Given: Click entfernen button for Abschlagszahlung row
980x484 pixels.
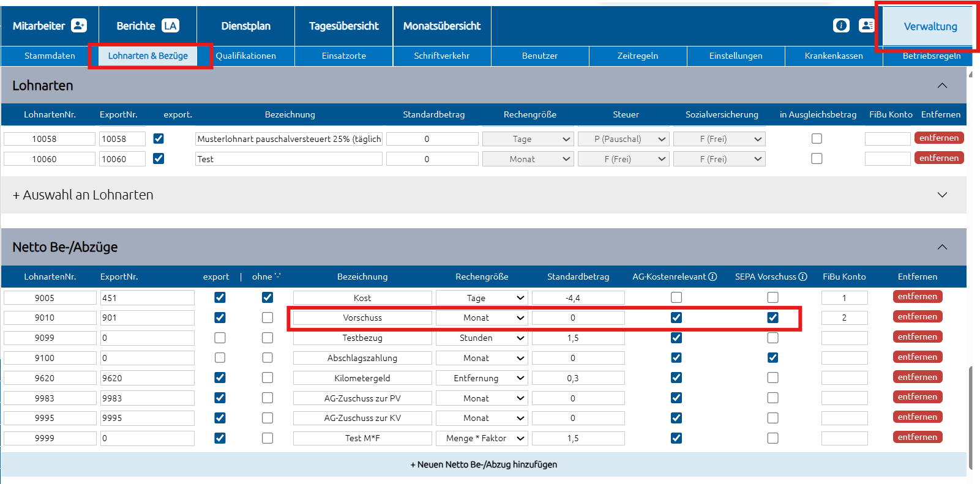Looking at the screenshot, I should coord(917,357).
